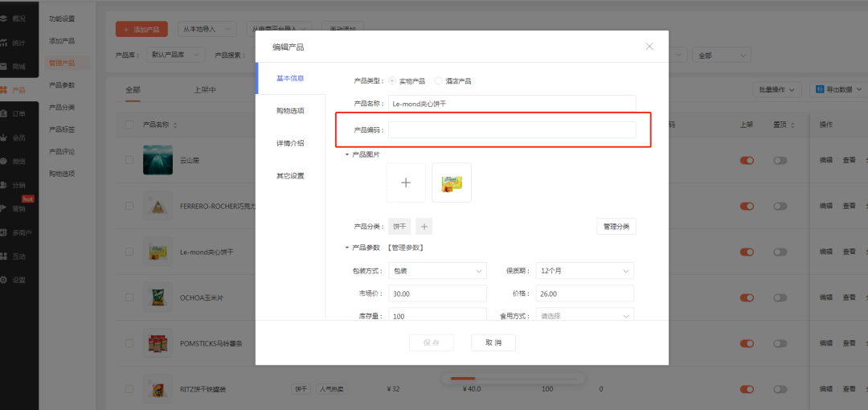The height and width of the screenshot is (410, 868).
Task: Open the 概况 overview sidebar icon
Action: click(4, 18)
